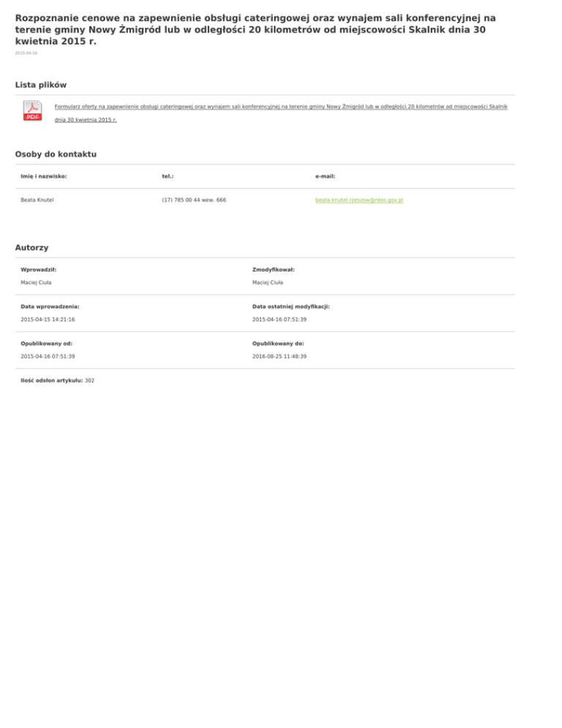Click the 'tel.:' column header

pos(168,177)
